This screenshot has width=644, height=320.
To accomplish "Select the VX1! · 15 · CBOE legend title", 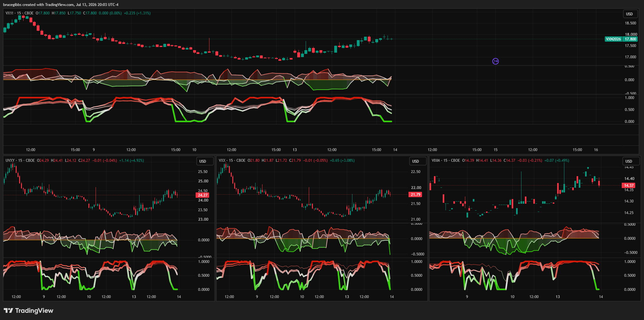I will click(19, 13).
